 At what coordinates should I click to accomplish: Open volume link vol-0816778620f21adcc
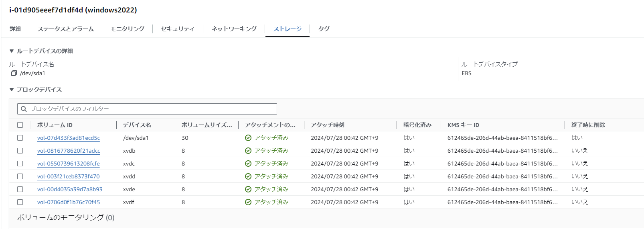[x=69, y=151]
